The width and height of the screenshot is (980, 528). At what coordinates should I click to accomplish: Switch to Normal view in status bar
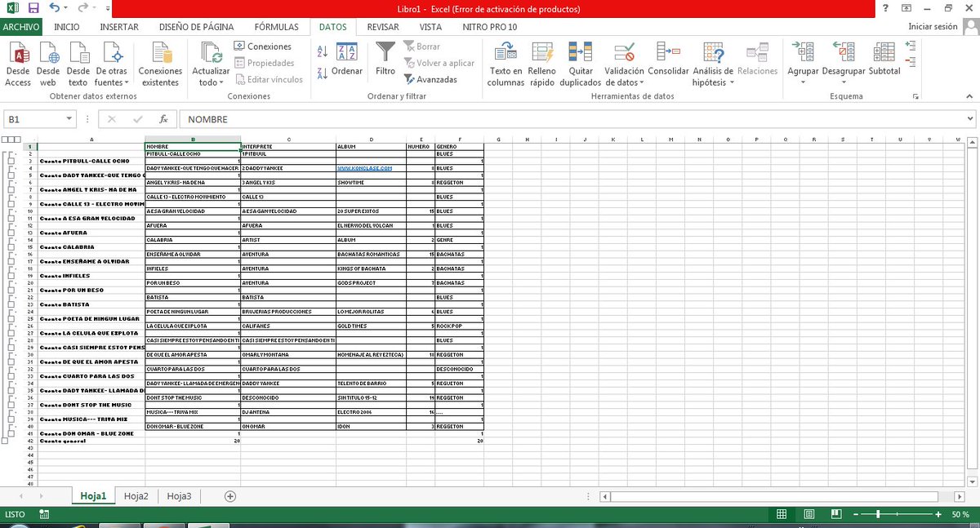tap(782, 514)
